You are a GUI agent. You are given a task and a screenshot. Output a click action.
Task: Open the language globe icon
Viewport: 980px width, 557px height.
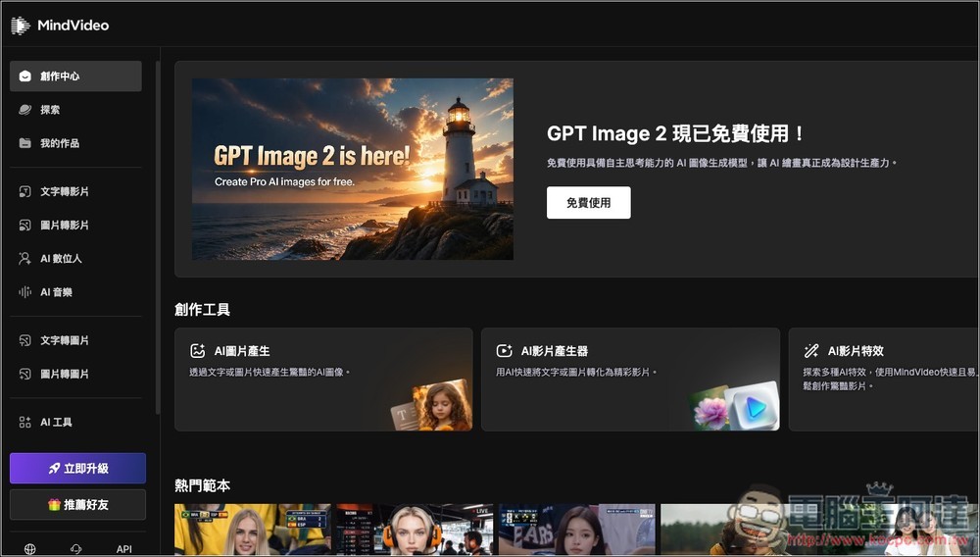tap(29, 549)
